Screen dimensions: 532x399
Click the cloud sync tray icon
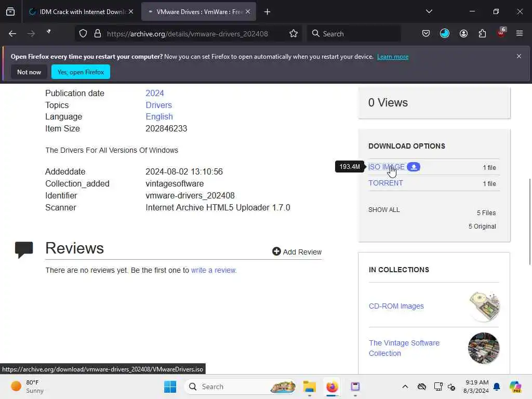[x=422, y=387]
